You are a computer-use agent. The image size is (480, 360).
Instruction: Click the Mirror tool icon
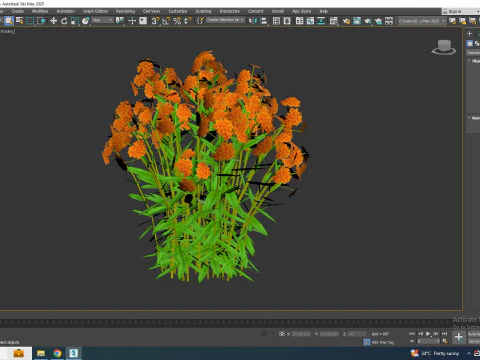(x=253, y=21)
